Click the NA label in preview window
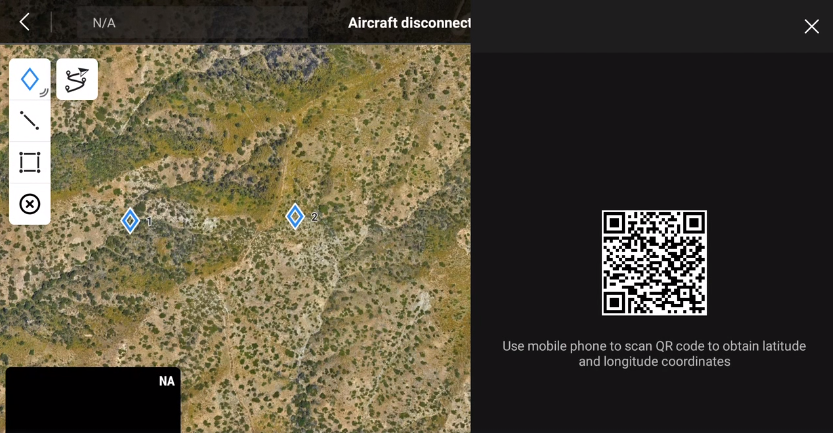Viewport: 833px width, 433px height. click(166, 381)
